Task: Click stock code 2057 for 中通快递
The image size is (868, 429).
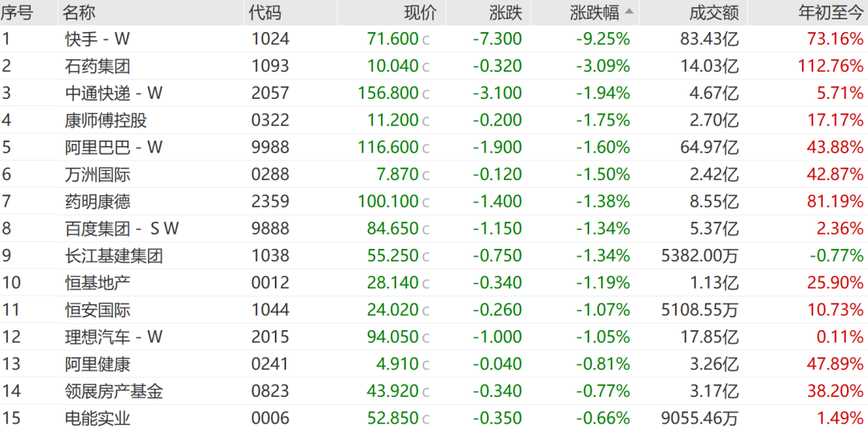Action: tap(270, 93)
